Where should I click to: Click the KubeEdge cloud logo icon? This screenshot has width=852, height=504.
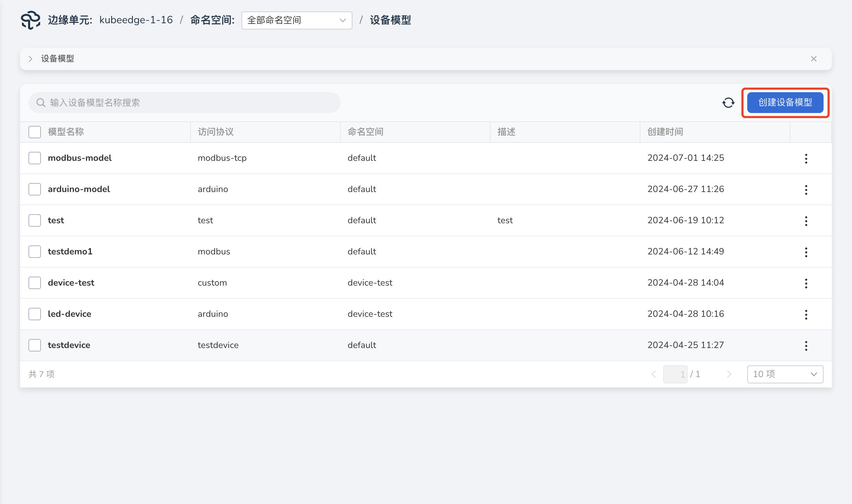click(31, 20)
